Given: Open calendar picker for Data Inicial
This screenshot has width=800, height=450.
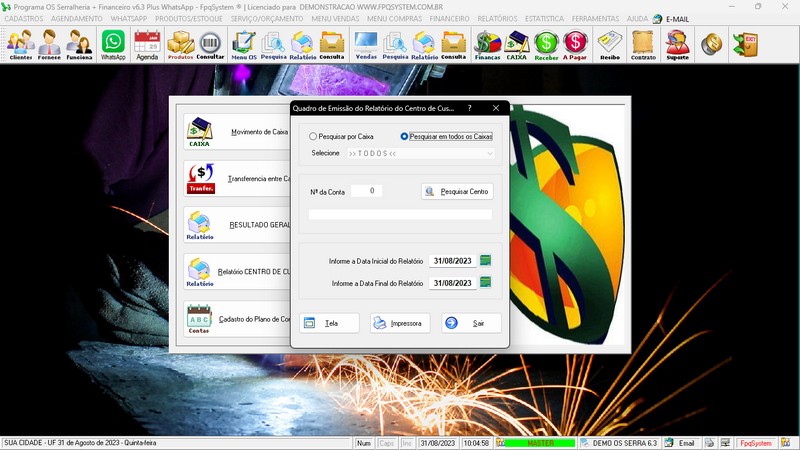Looking at the screenshot, I should (486, 261).
